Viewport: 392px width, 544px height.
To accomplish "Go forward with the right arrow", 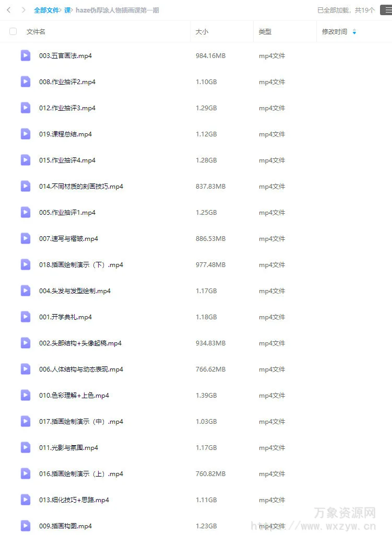I will point(23,10).
